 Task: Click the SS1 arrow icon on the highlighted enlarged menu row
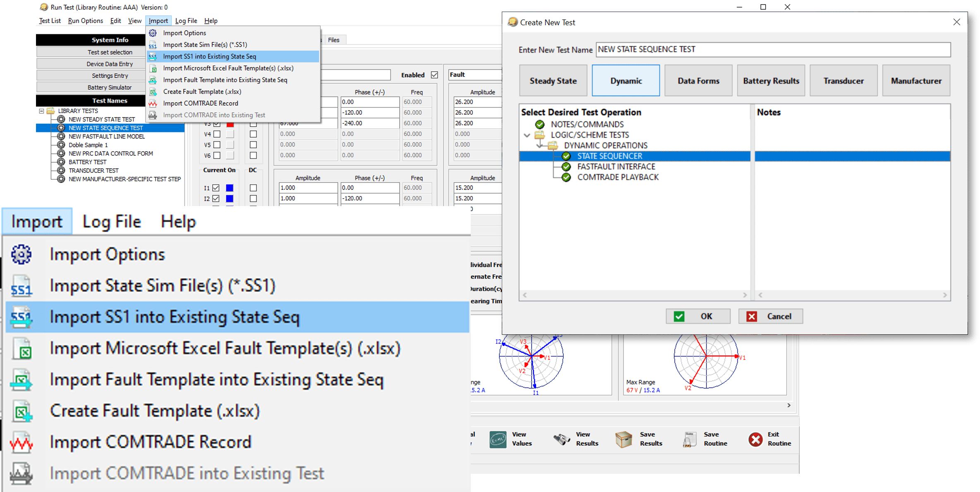tap(21, 317)
